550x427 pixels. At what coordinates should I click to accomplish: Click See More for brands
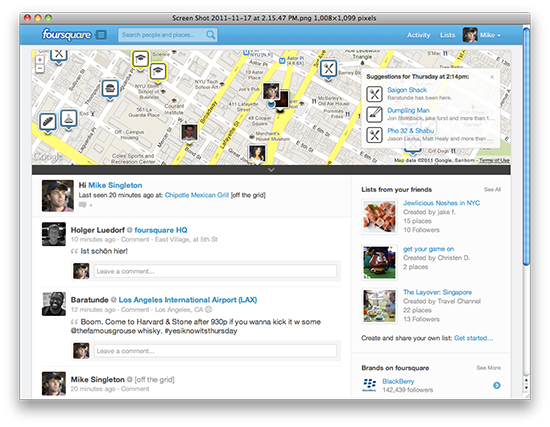point(488,368)
